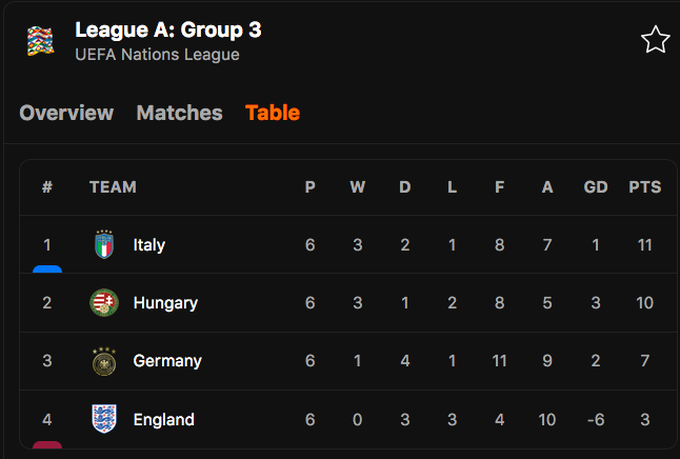This screenshot has height=459, width=680.
Task: Click the UEFA Nations League logo
Action: click(41, 40)
